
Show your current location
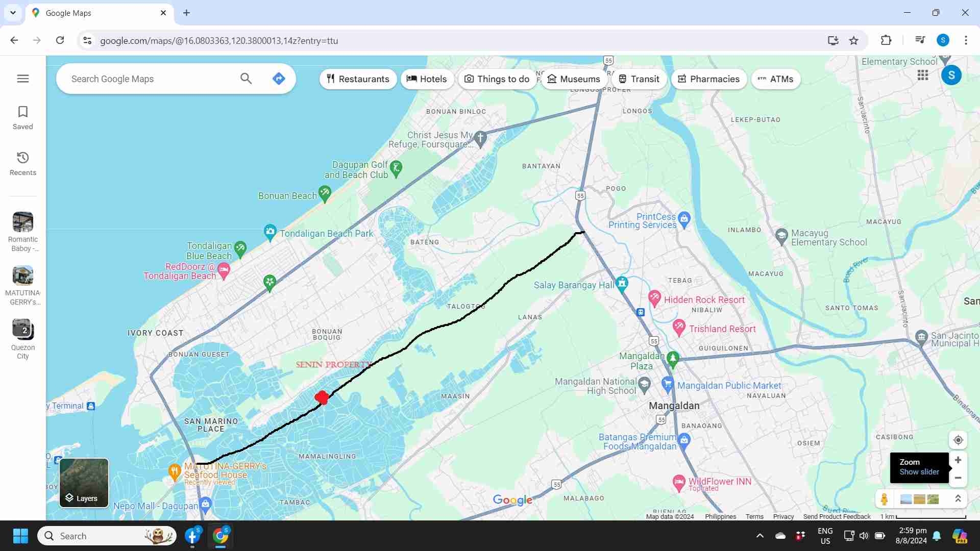point(958,440)
